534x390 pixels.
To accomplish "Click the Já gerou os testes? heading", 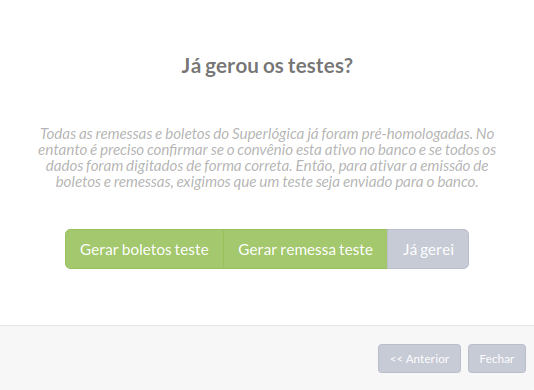I will click(267, 66).
